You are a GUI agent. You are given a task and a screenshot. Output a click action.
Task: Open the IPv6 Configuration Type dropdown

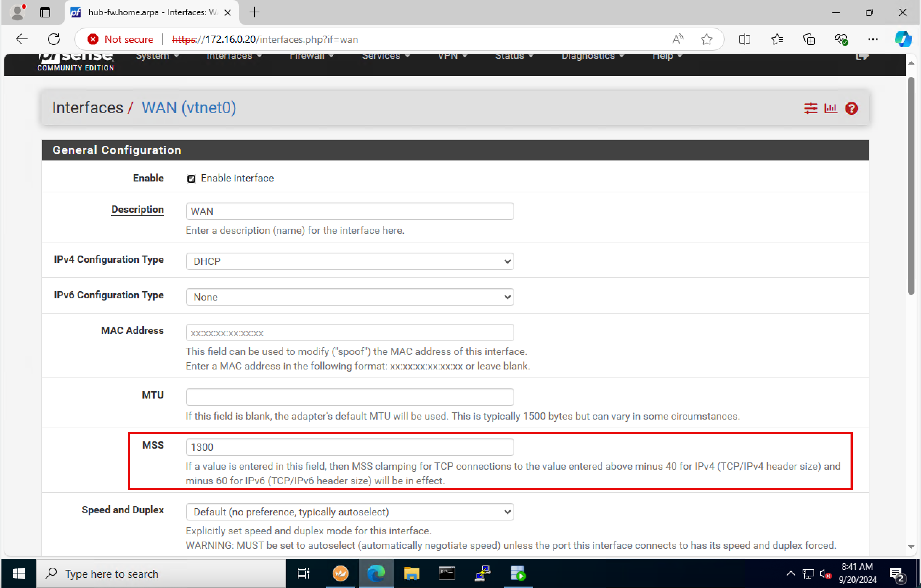[350, 297]
